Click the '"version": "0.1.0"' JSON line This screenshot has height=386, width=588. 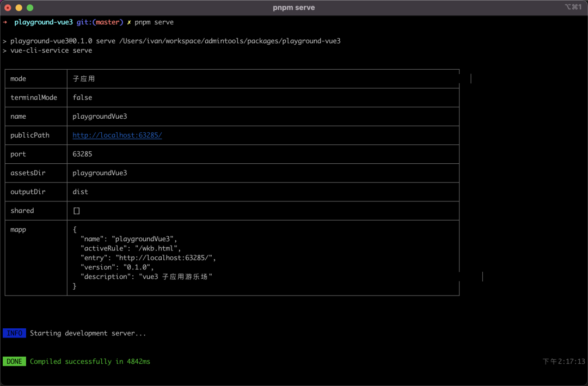[118, 267]
